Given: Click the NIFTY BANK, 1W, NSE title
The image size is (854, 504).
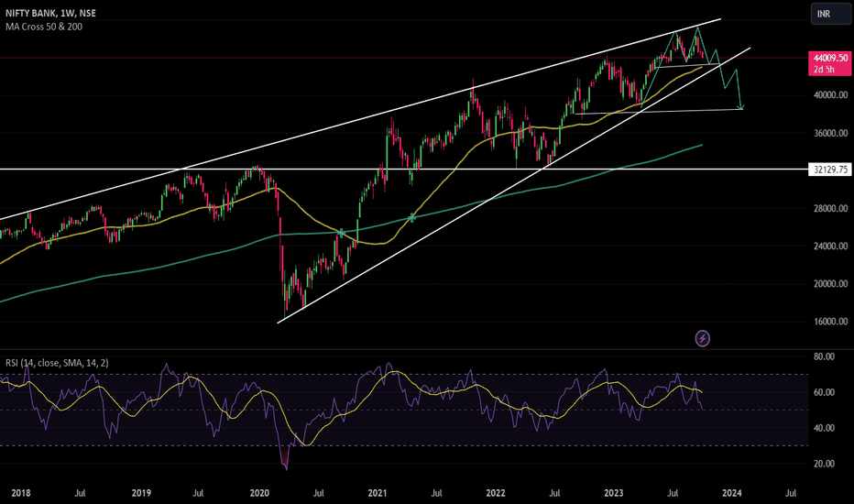Looking at the screenshot, I should [50, 13].
